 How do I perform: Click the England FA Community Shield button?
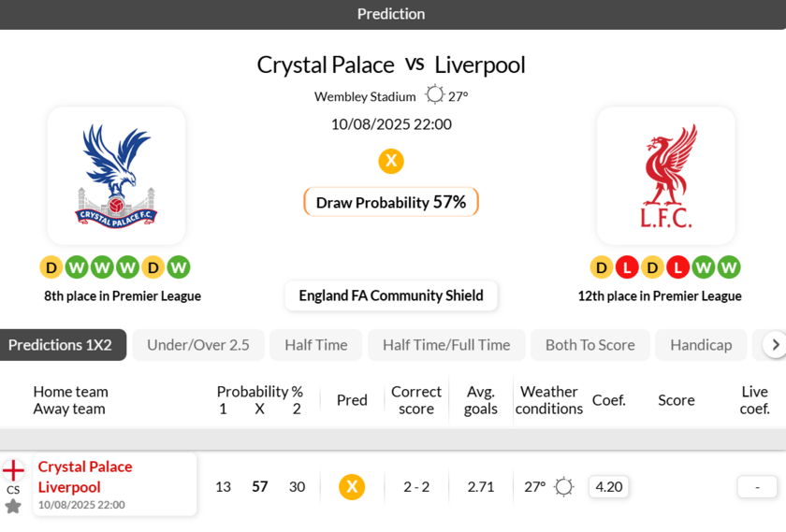tap(391, 295)
